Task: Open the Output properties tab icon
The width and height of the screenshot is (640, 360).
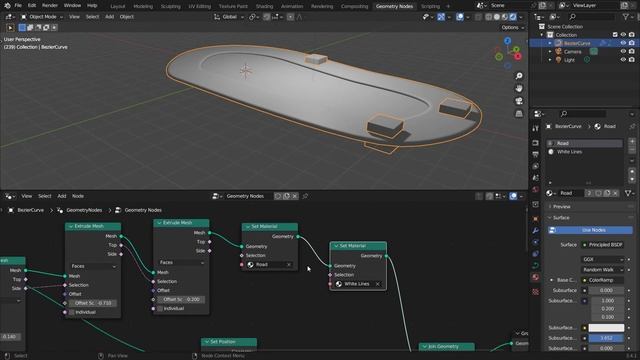Action: pos(536,155)
